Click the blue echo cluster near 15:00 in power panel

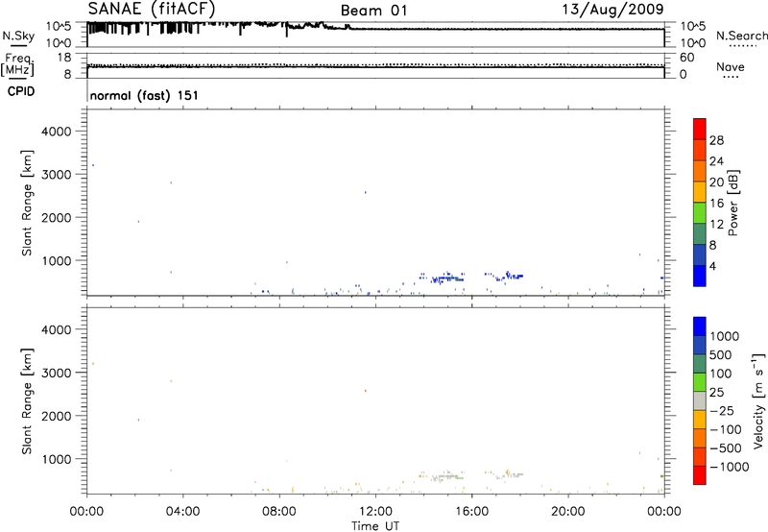click(x=446, y=278)
